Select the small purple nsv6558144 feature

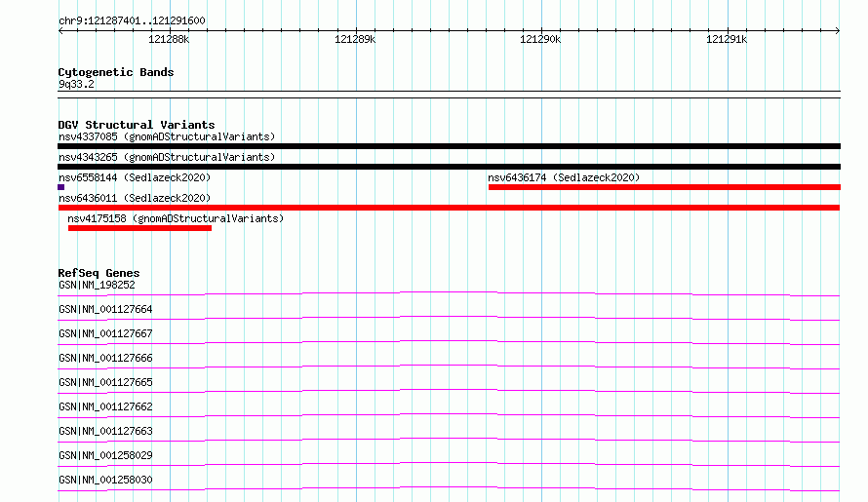[60, 187]
